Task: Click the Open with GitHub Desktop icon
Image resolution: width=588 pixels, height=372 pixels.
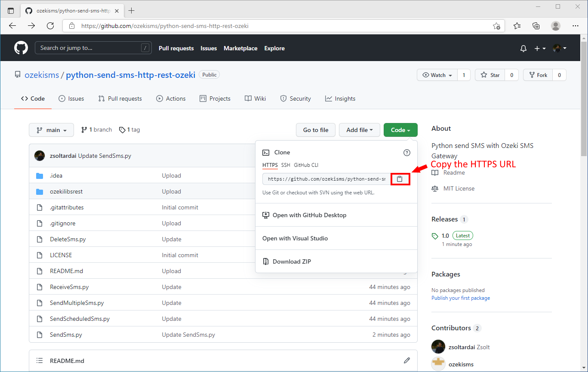Action: point(266,215)
